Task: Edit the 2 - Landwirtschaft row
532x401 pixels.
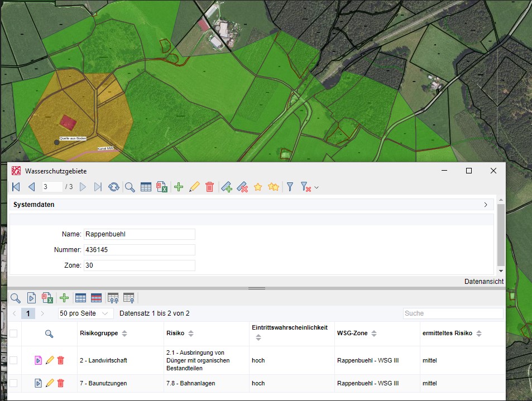Action: (50, 360)
